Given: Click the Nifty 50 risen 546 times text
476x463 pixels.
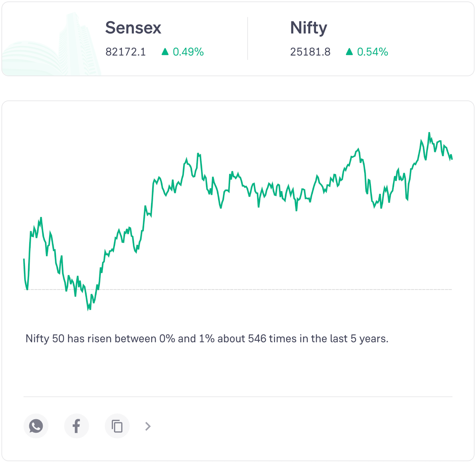Looking at the screenshot, I should 207,338.
